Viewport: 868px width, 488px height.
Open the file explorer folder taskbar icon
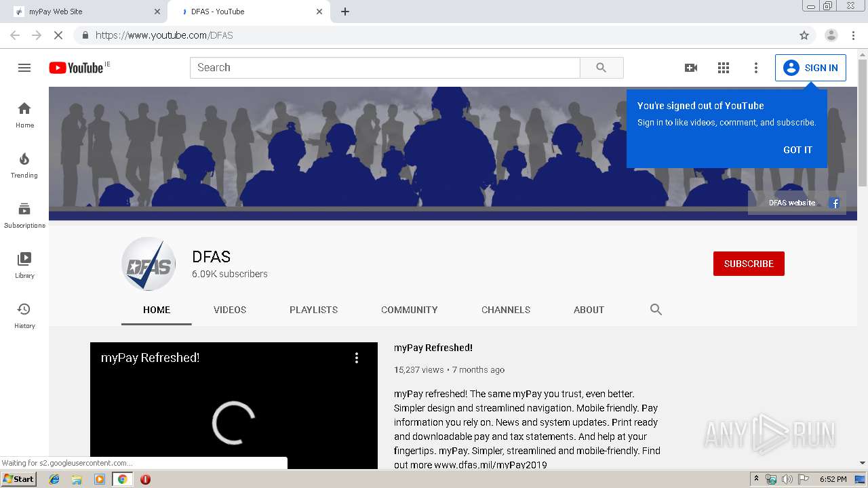coord(77,479)
